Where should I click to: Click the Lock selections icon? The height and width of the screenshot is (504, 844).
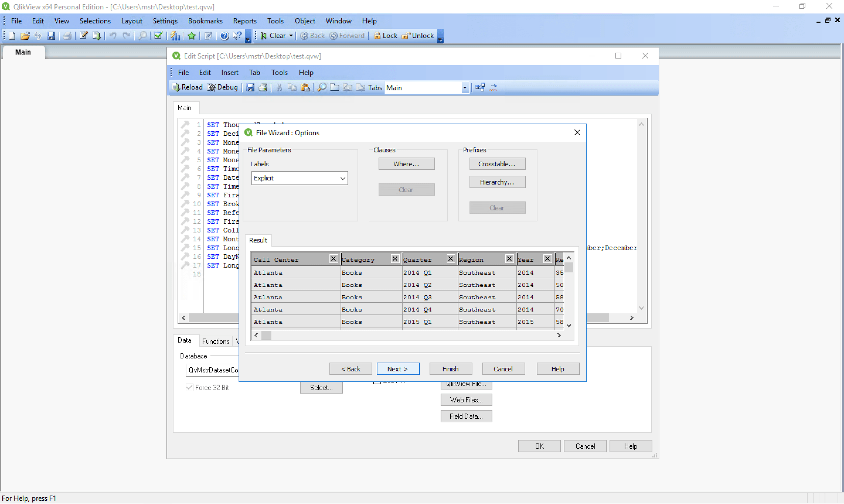click(x=385, y=36)
